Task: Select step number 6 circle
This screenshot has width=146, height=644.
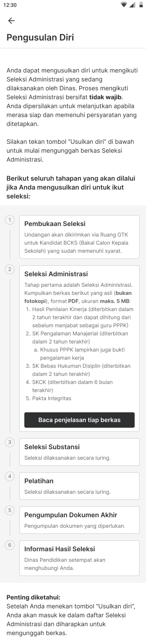Action: [x=10, y=545]
